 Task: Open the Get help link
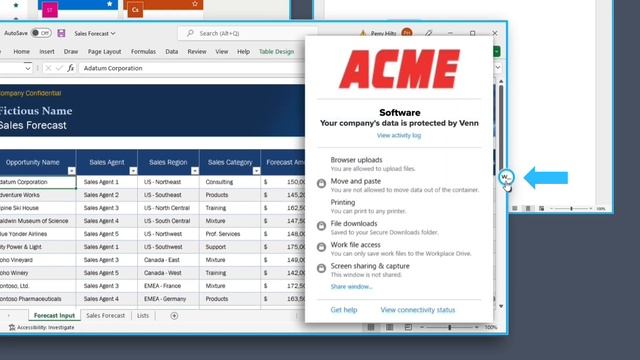[x=344, y=310]
